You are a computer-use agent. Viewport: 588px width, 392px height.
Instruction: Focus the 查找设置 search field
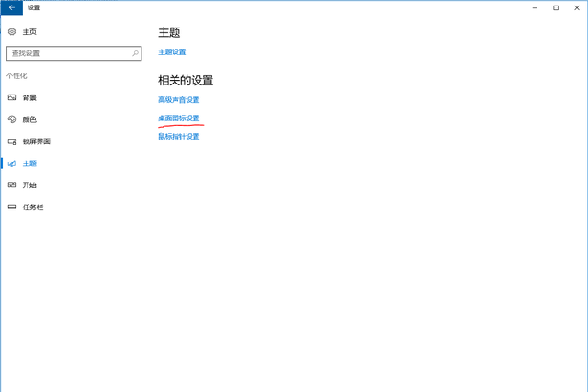click(73, 53)
